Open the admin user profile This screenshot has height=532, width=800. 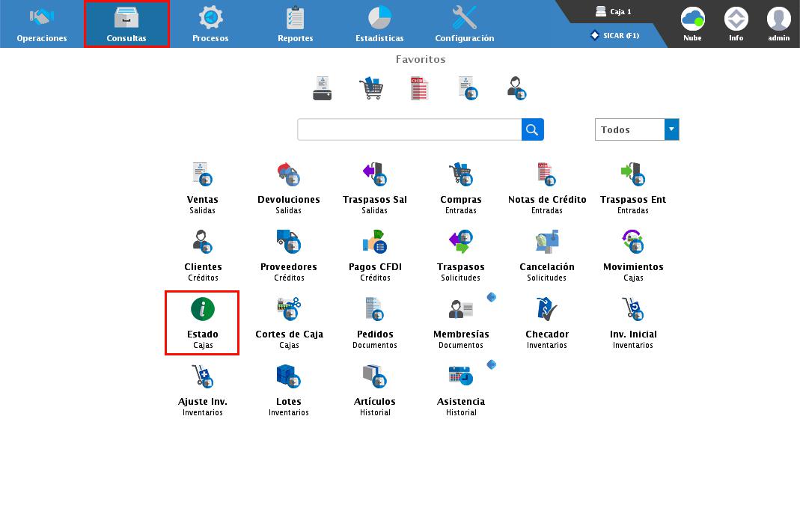(x=778, y=24)
